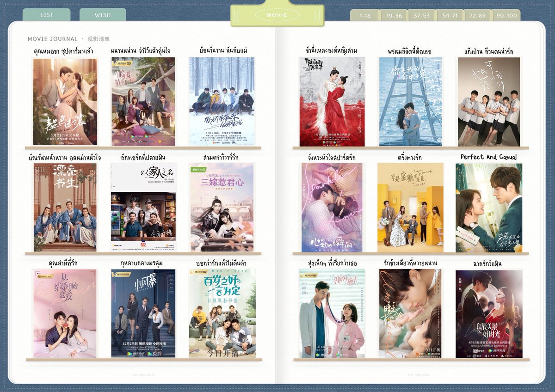Open the WISH tab
Image resolution: width=555 pixels, height=392 pixels.
pyautogui.click(x=103, y=15)
